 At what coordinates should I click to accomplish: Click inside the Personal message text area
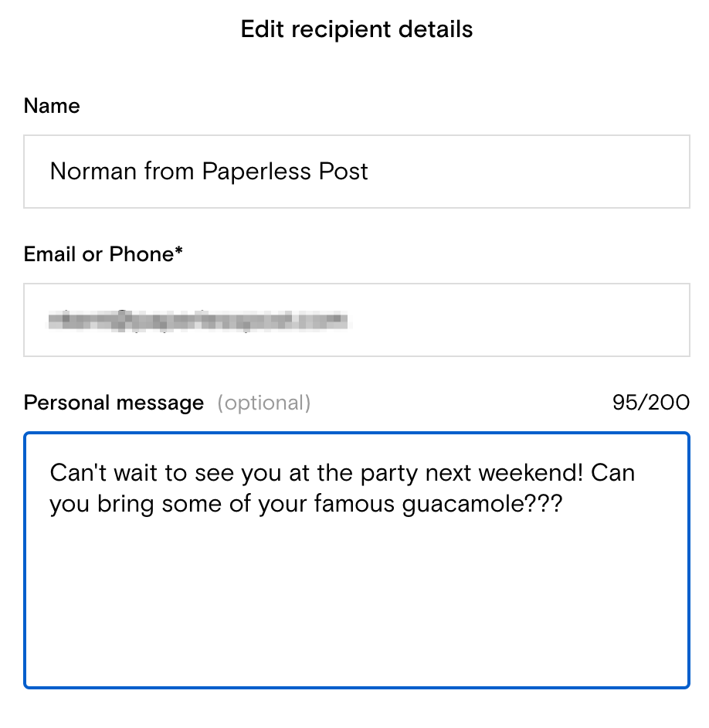pos(355,556)
